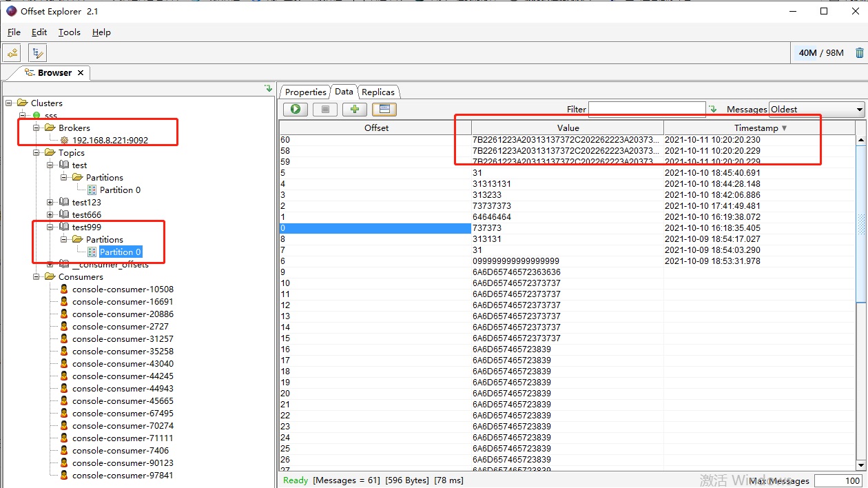Click the green status dot of cluster sss

click(x=37, y=115)
